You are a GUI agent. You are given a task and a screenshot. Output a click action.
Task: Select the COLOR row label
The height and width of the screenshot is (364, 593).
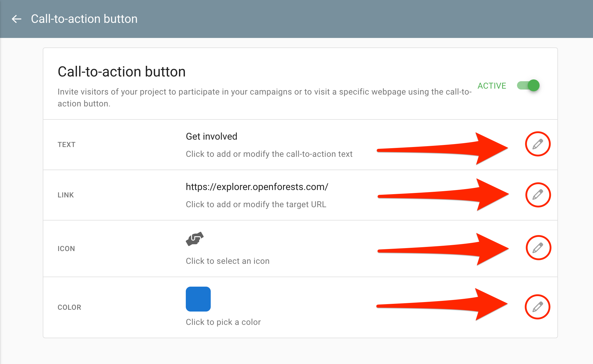coord(69,307)
